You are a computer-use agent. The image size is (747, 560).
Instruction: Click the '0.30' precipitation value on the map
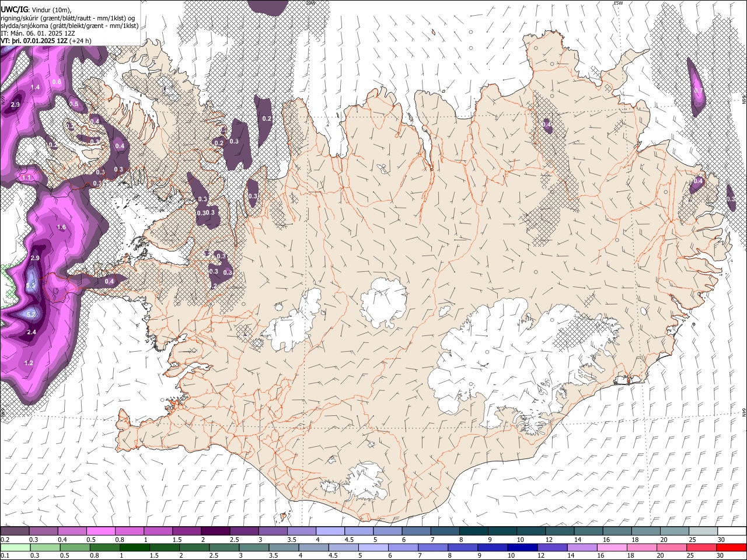[203, 212]
